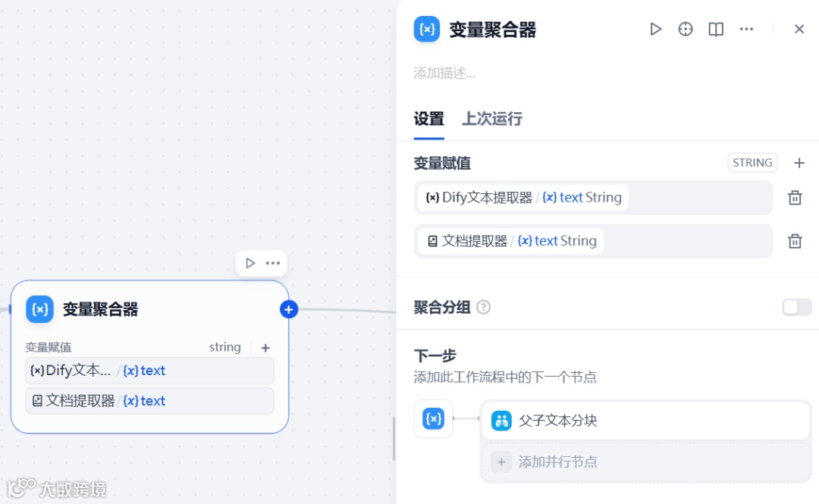Click 添加并行节点 to add a parallel node

(645, 462)
